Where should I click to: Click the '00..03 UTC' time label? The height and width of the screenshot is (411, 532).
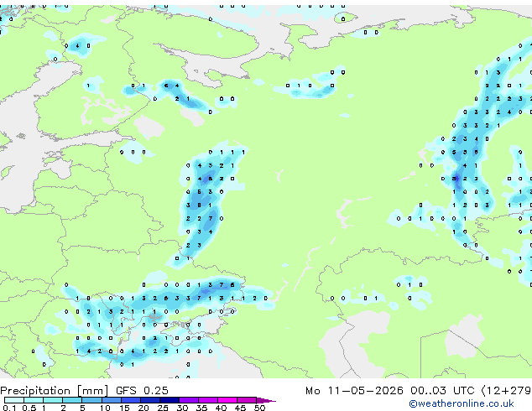click(x=442, y=391)
